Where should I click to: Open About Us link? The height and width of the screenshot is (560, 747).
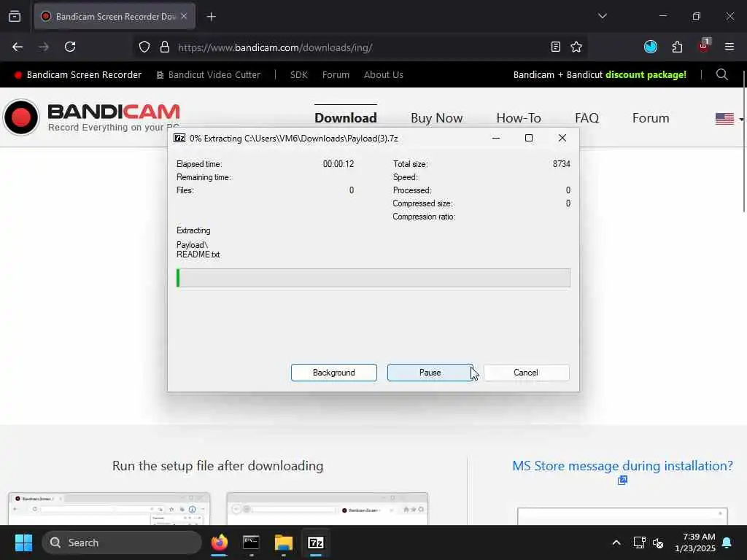(x=384, y=75)
